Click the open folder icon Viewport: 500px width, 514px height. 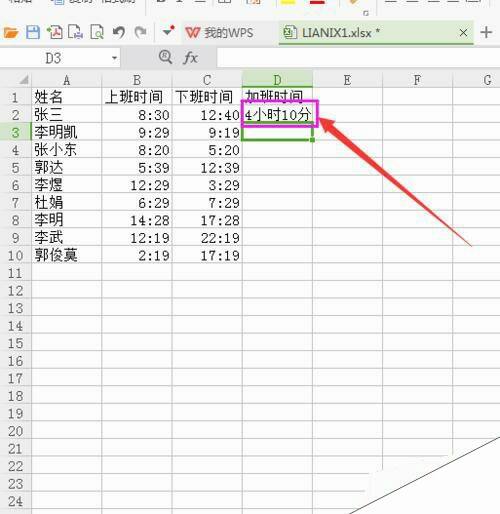click(11, 33)
